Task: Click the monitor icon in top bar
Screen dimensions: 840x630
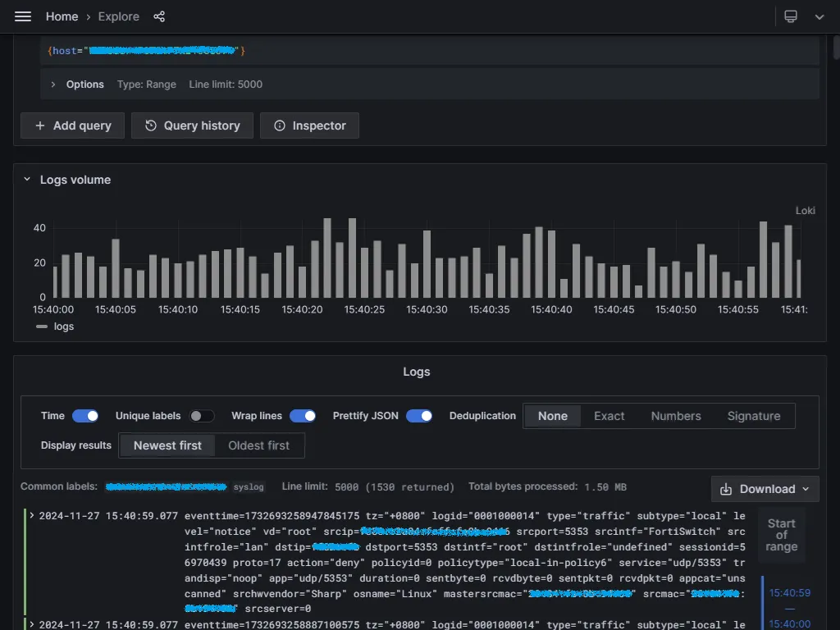Action: pos(791,16)
